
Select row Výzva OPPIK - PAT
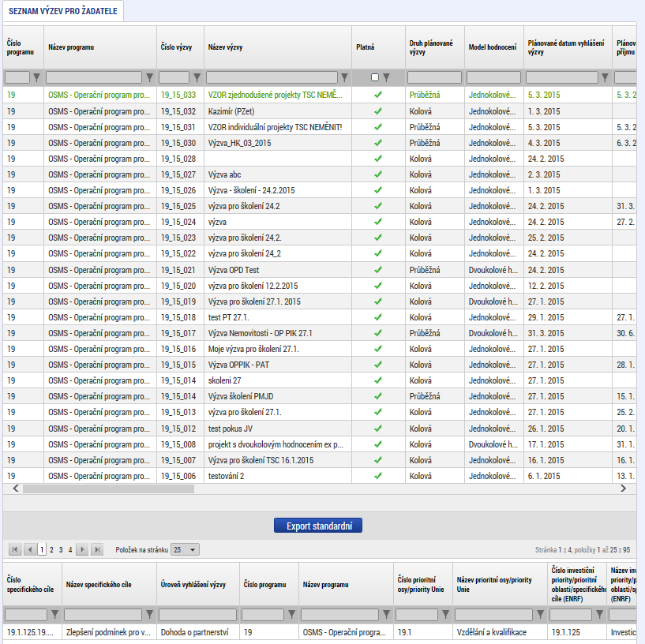pos(320,365)
